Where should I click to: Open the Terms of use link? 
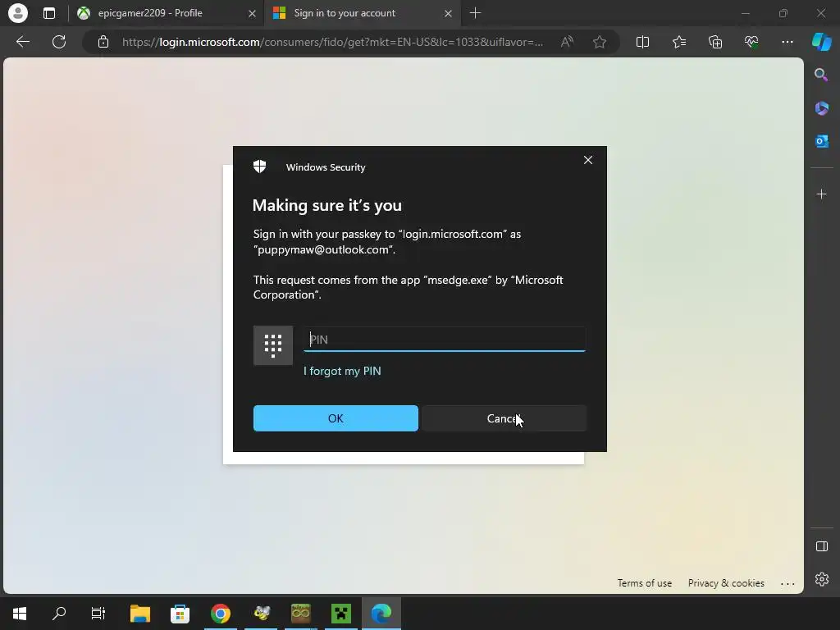[x=645, y=583]
